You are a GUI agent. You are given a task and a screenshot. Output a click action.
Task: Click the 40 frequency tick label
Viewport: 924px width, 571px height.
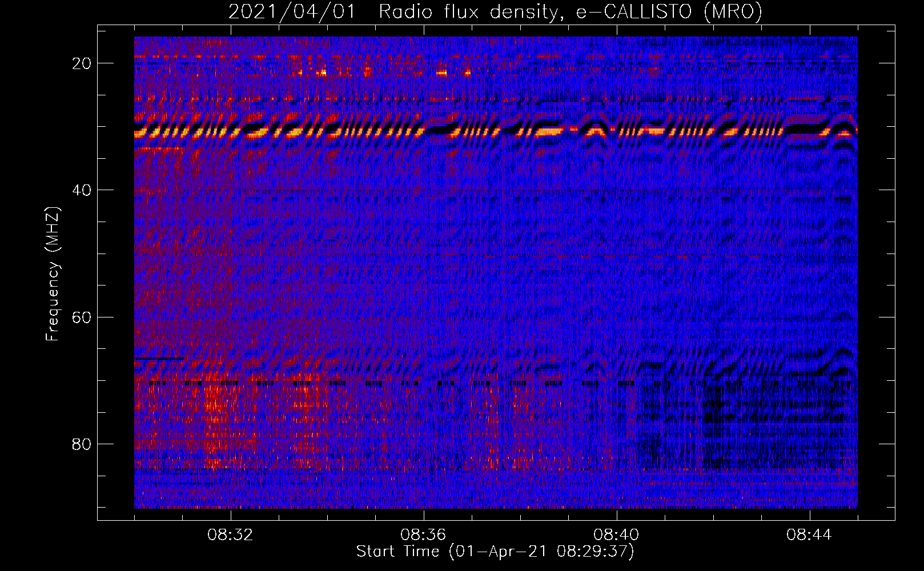tap(82, 190)
